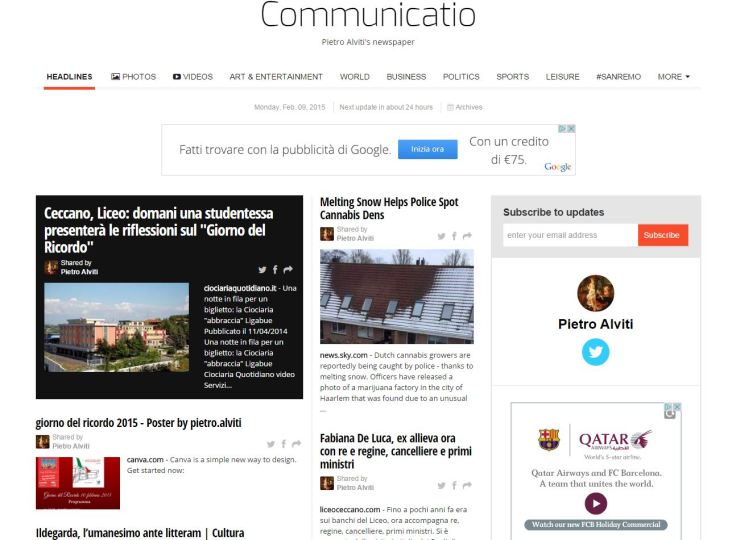This screenshot has width=736, height=540.
Task: Share Ceccano Liceo story on Facebook
Action: click(x=275, y=269)
